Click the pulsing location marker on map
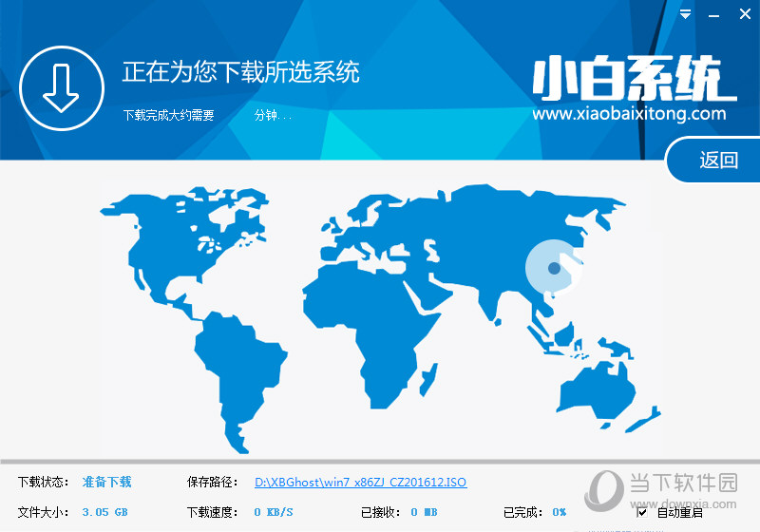Image resolution: width=760 pixels, height=532 pixels. [554, 268]
